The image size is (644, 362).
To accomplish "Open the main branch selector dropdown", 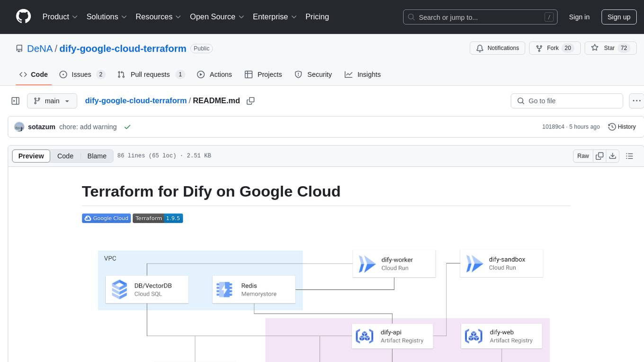I will [52, 101].
